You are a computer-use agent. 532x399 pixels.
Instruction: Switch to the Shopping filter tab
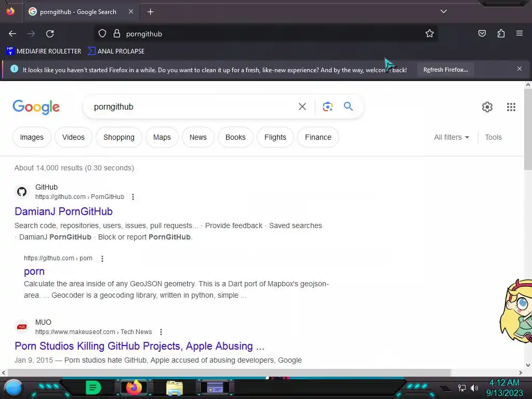[x=119, y=137]
